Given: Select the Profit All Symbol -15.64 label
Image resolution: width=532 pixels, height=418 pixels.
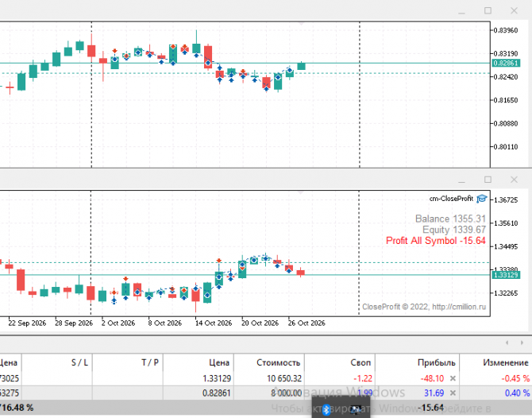Looking at the screenshot, I should (436, 241).
